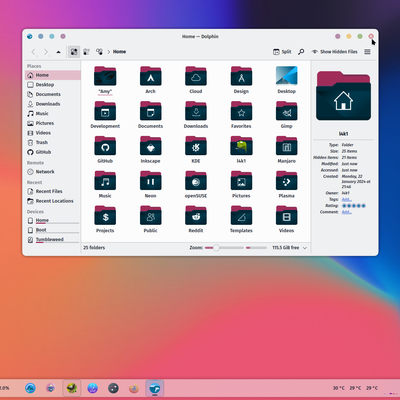Open the GitHub folder in file view
This screenshot has width=400, height=400.
point(105,150)
